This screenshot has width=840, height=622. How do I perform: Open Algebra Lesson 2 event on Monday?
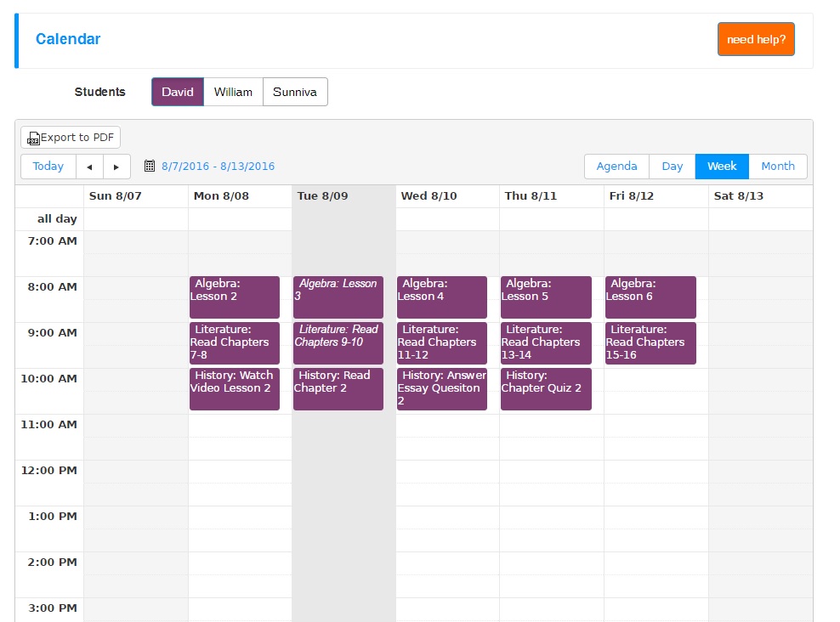[x=235, y=297]
